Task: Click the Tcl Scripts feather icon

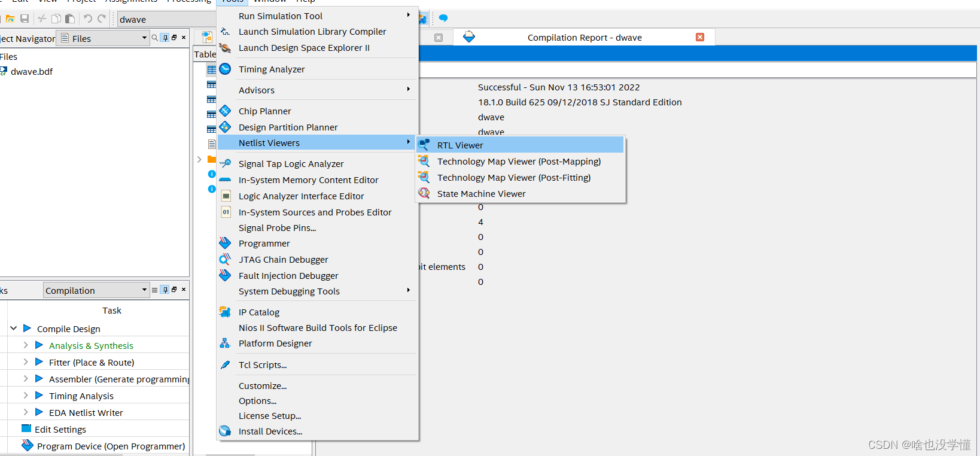Action: point(225,365)
